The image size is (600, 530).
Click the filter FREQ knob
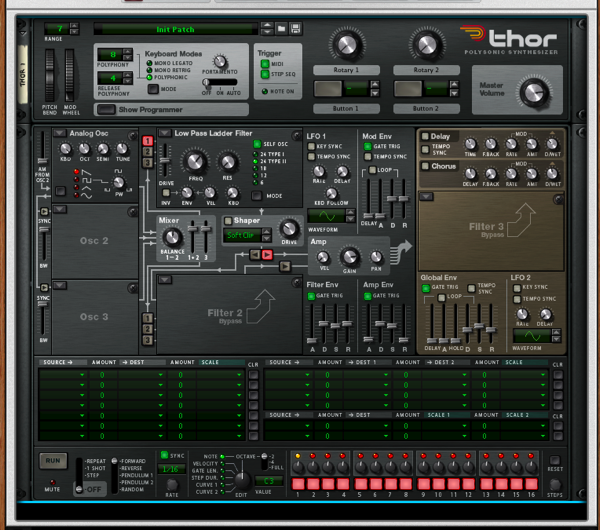[195, 162]
